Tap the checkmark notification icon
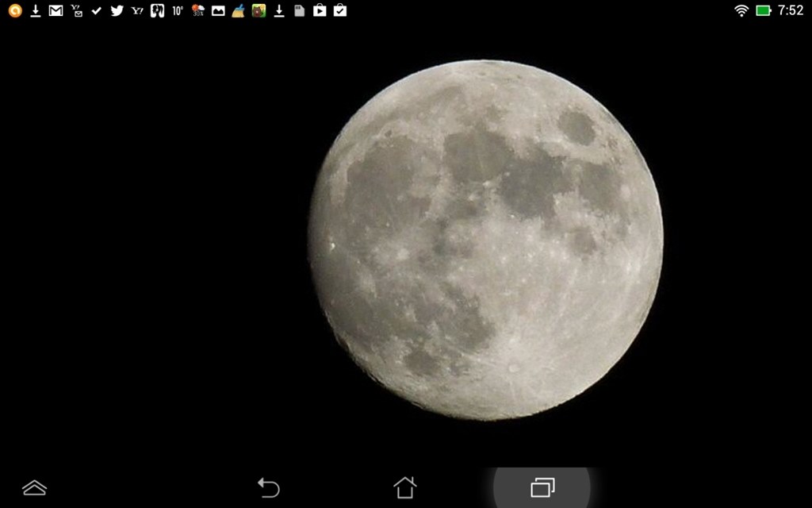Screen dimensions: 812x508 pos(96,10)
